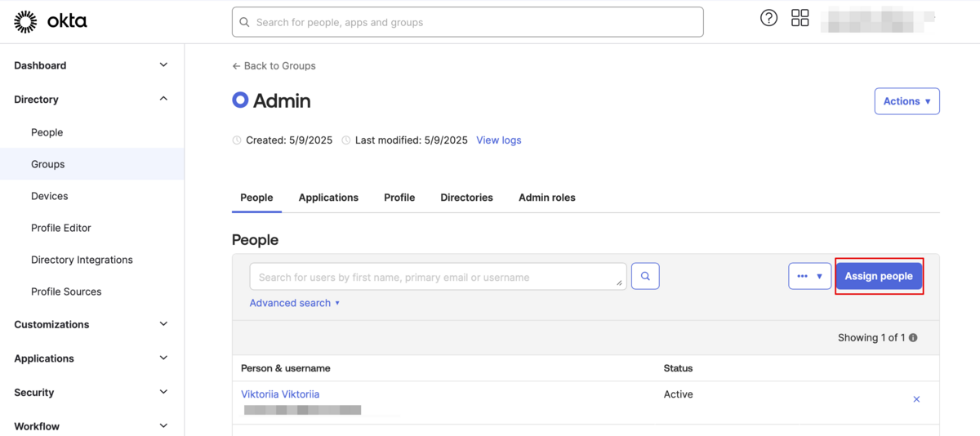The width and height of the screenshot is (980, 436).
Task: Click the Assign people button
Action: click(x=879, y=276)
